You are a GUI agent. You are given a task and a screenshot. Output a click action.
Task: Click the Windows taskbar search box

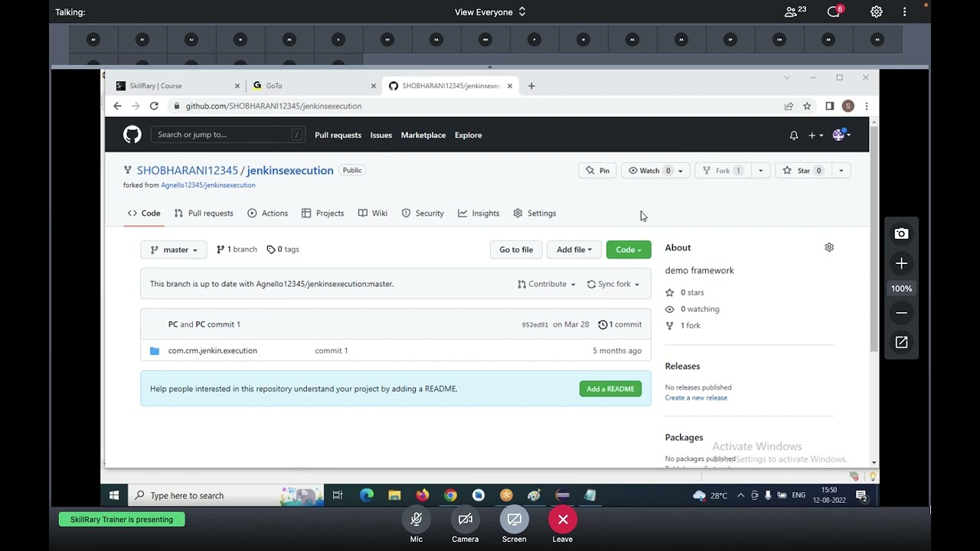225,496
